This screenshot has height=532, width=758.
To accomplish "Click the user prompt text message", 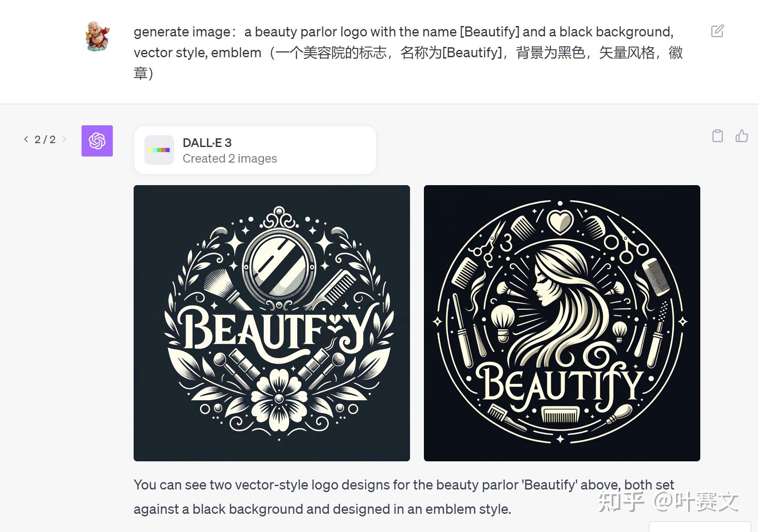I will click(408, 52).
